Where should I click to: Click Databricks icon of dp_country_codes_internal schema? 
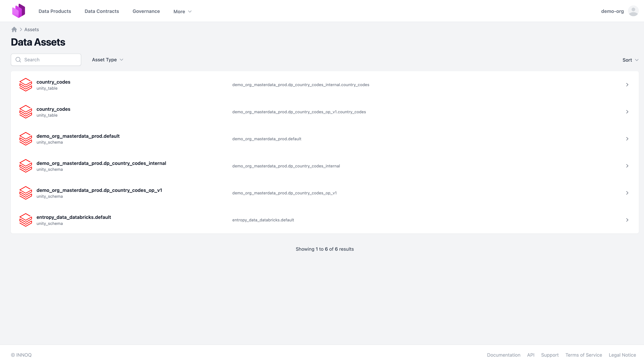tap(26, 166)
